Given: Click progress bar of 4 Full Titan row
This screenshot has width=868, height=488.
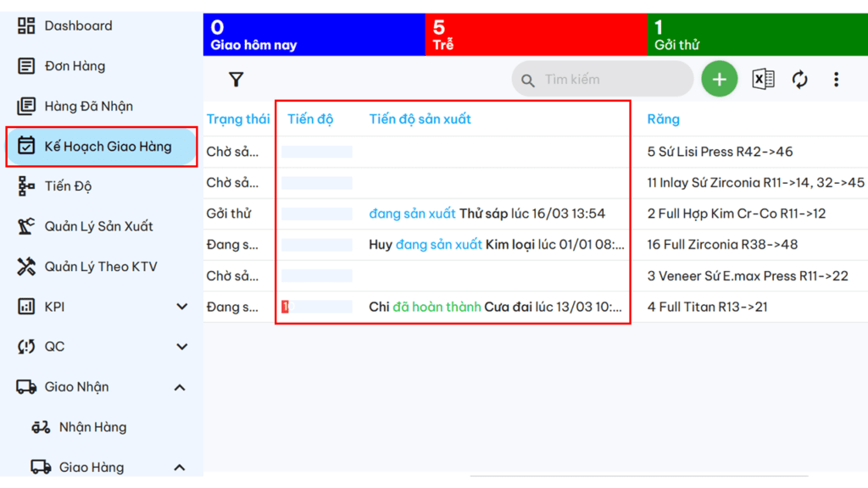Looking at the screenshot, I should pyautogui.click(x=317, y=307).
